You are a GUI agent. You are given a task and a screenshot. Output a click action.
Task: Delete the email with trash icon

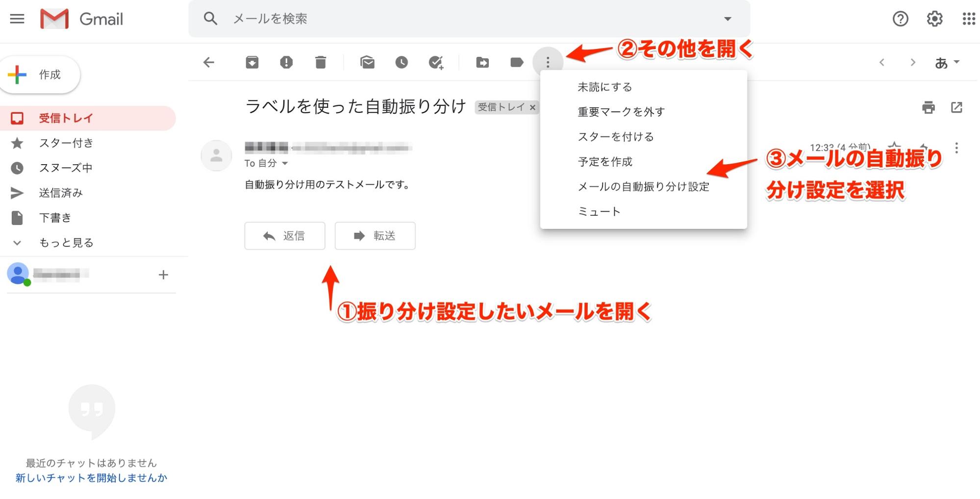321,62
